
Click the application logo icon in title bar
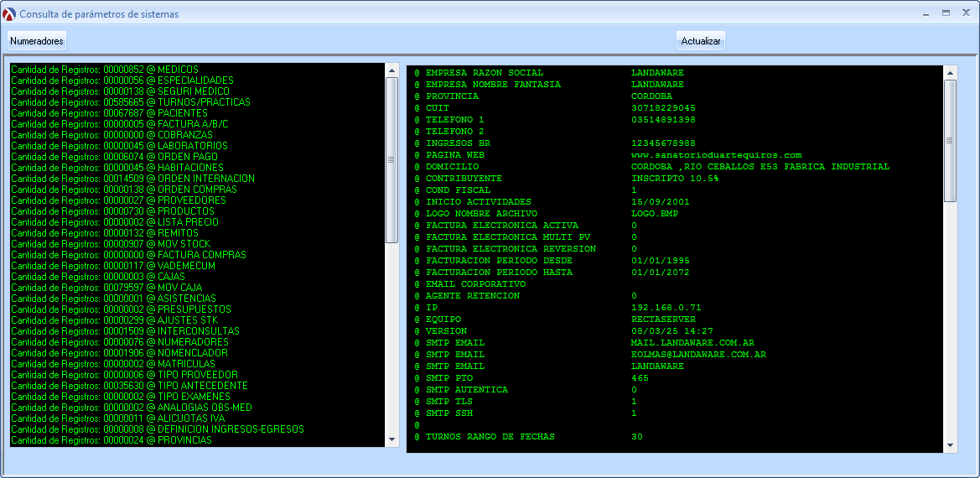pos(9,13)
